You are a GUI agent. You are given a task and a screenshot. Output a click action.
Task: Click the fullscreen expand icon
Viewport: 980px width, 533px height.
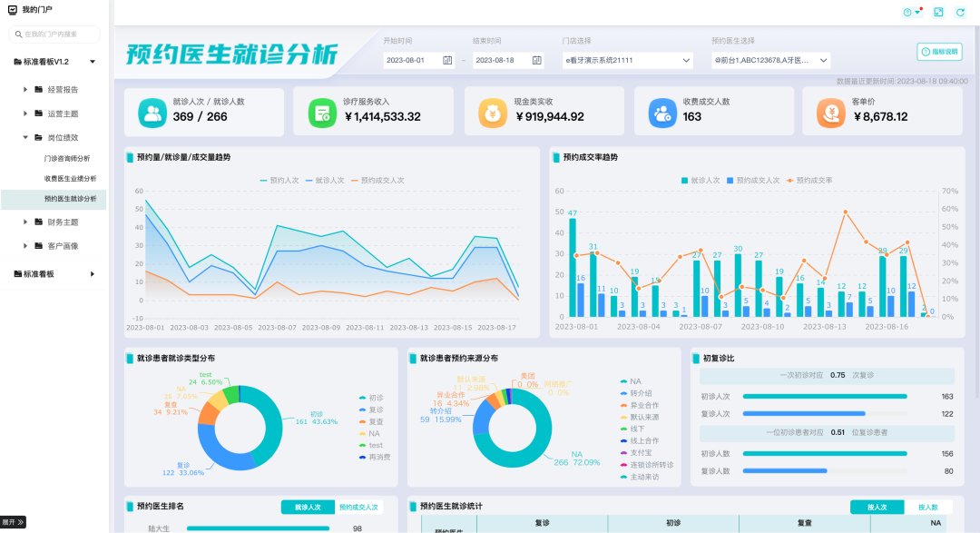(x=938, y=12)
